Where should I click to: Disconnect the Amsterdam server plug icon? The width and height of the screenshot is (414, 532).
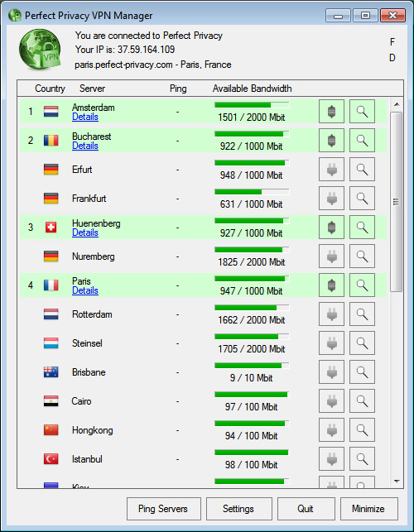(331, 112)
